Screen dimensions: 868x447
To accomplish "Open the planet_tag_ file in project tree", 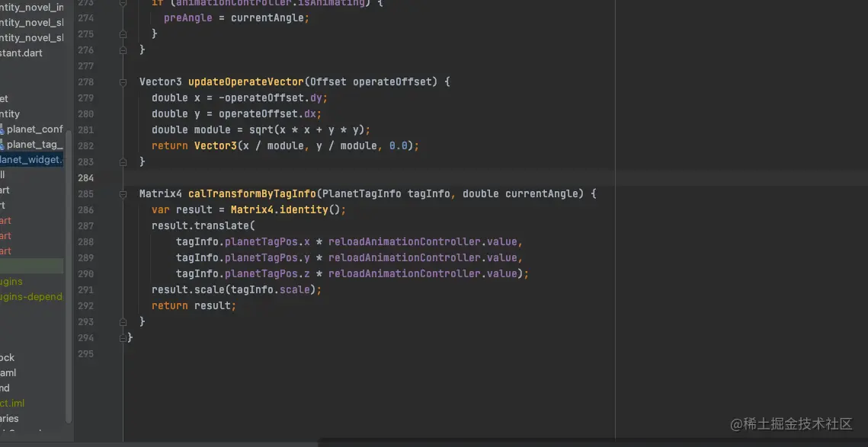I will [x=35, y=145].
